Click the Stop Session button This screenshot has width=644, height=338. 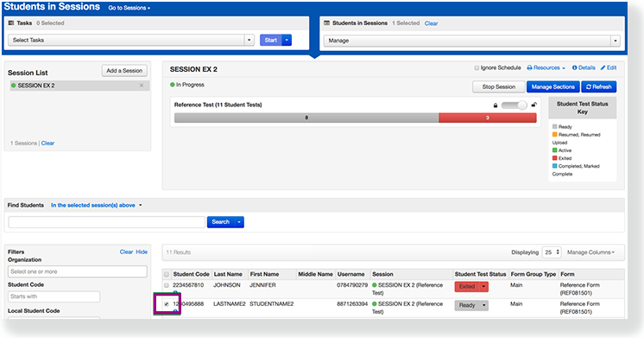click(x=499, y=86)
